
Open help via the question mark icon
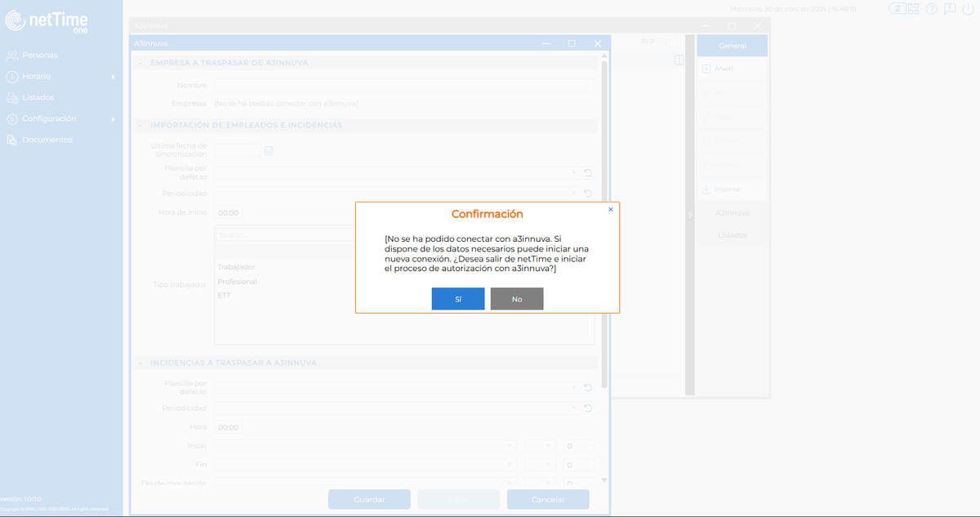(x=931, y=9)
